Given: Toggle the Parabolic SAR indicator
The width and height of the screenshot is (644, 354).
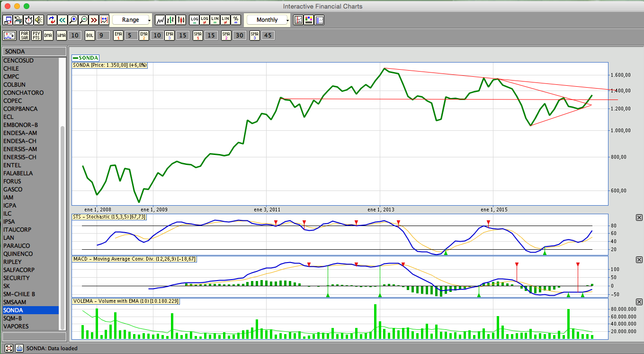Looking at the screenshot, I should click(x=25, y=36).
